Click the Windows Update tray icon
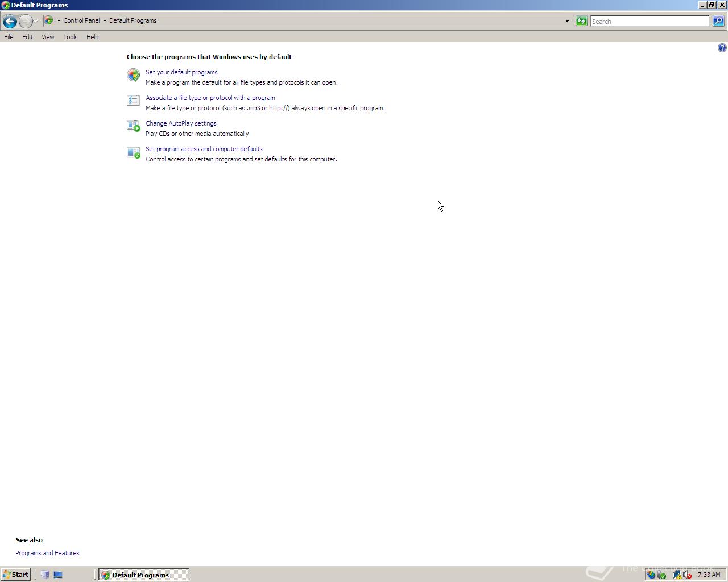Screen dimensions: 728x582 coord(651,575)
